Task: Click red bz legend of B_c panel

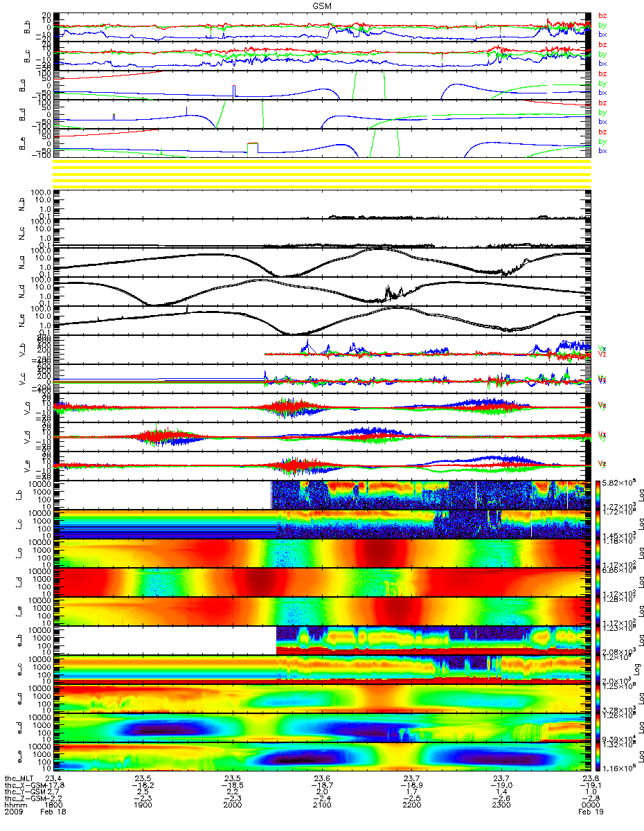Action: [602, 45]
